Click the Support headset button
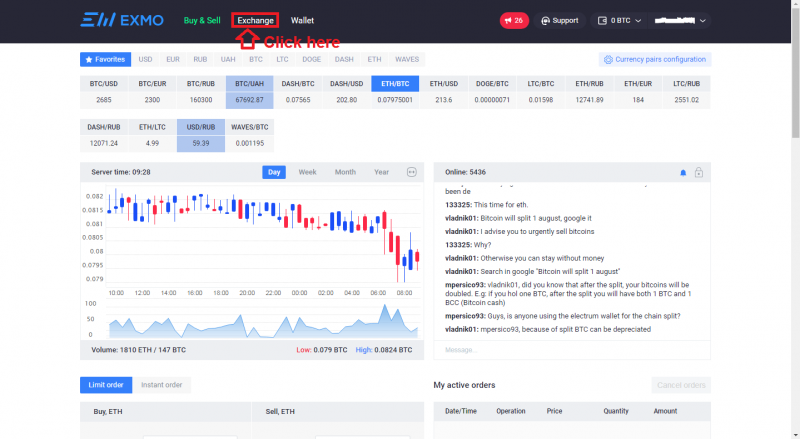 click(560, 20)
